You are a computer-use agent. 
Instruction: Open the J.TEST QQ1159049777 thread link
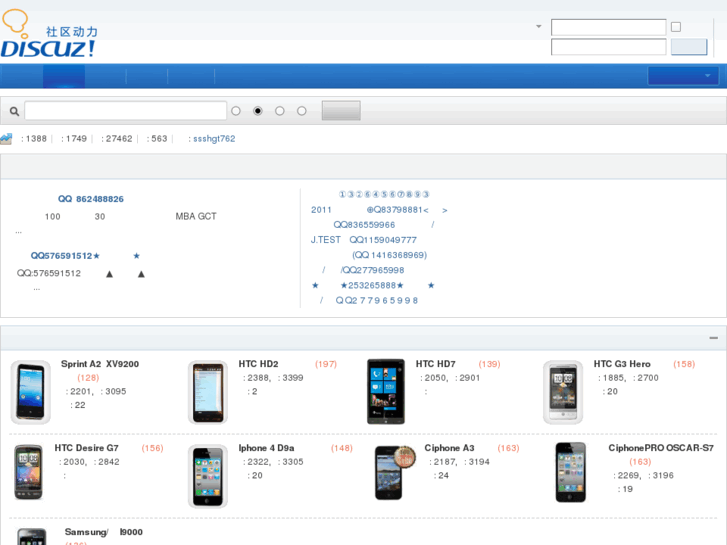364,240
